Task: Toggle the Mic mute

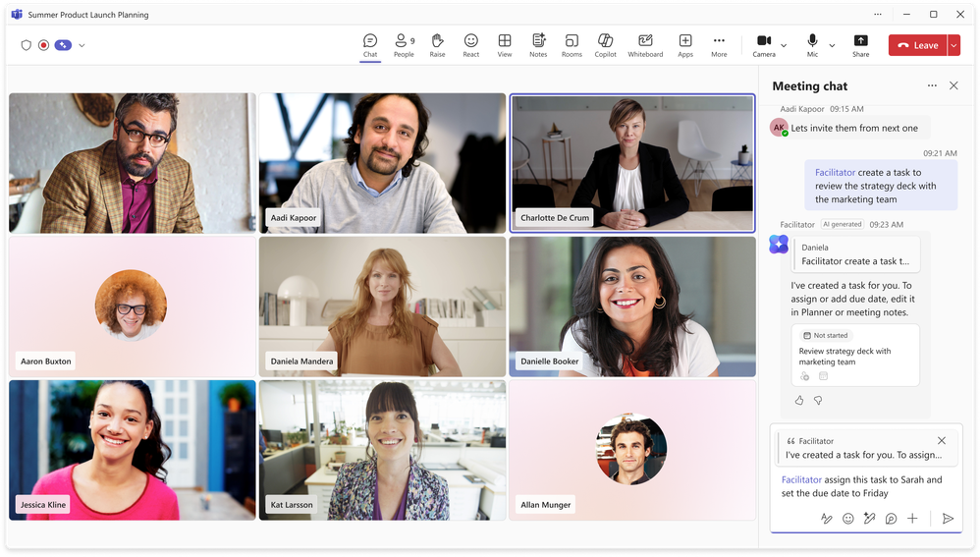Action: pyautogui.click(x=812, y=45)
